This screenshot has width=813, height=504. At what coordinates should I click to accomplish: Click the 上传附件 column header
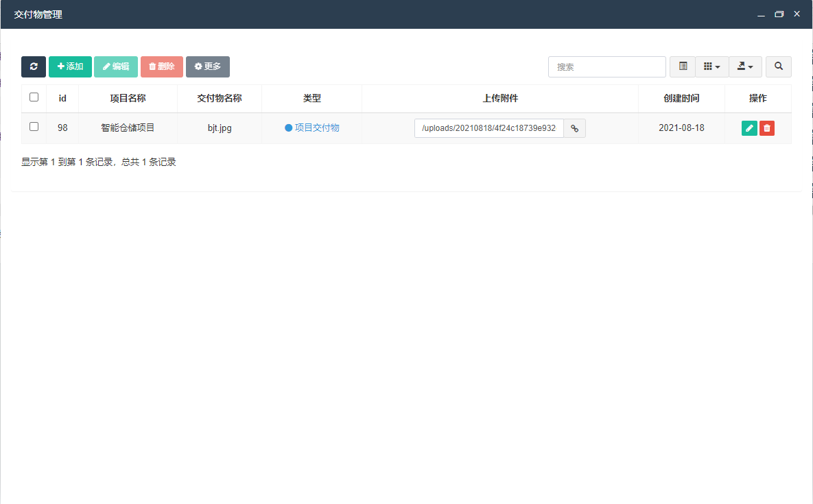coord(500,99)
